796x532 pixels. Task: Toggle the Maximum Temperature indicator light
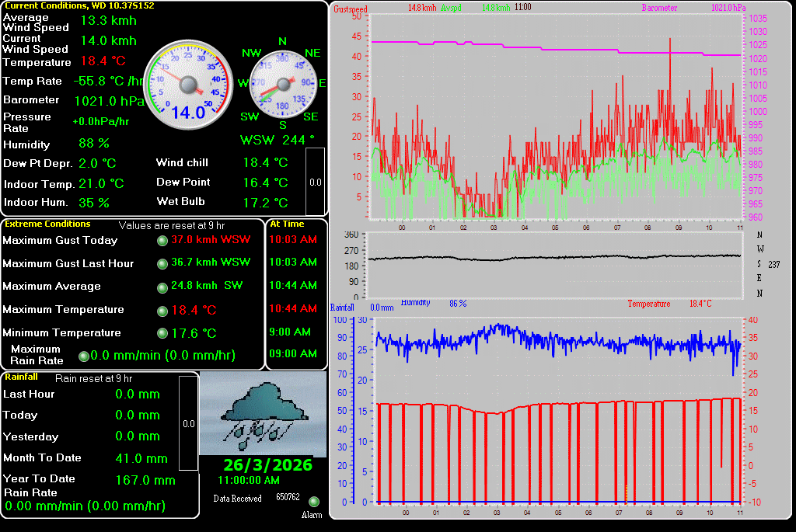point(162,310)
